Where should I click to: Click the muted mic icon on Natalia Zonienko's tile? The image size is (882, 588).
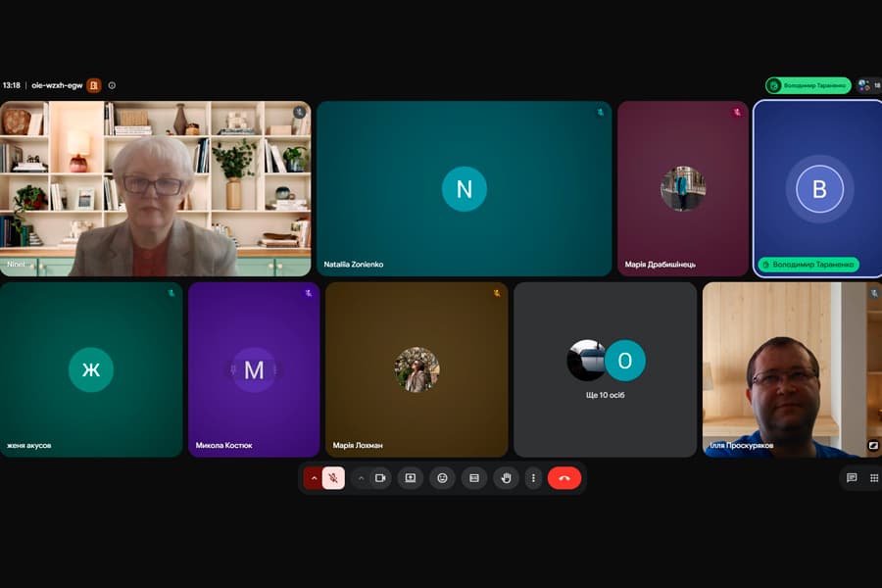(600, 112)
